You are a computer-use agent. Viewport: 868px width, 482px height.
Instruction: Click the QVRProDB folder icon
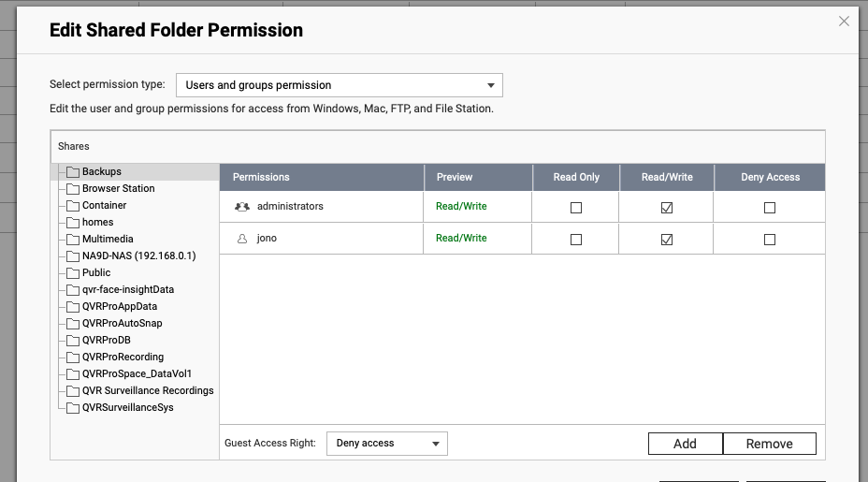pos(73,341)
